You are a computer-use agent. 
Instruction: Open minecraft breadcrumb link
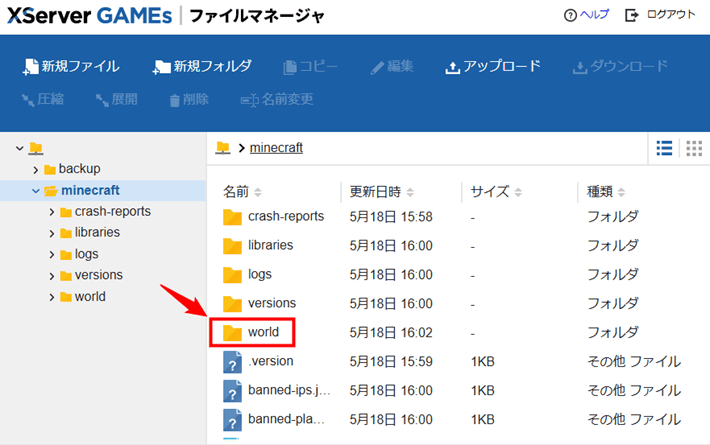pyautogui.click(x=276, y=148)
